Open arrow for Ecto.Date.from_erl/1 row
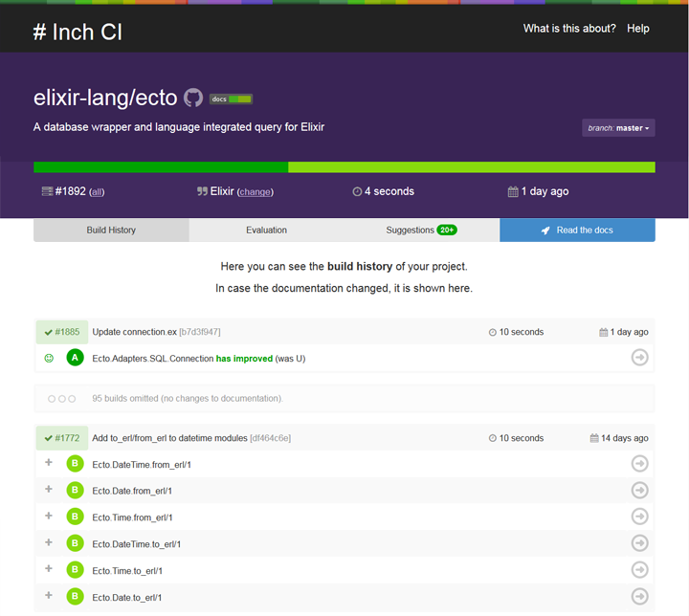The width and height of the screenshot is (689, 616). click(640, 490)
